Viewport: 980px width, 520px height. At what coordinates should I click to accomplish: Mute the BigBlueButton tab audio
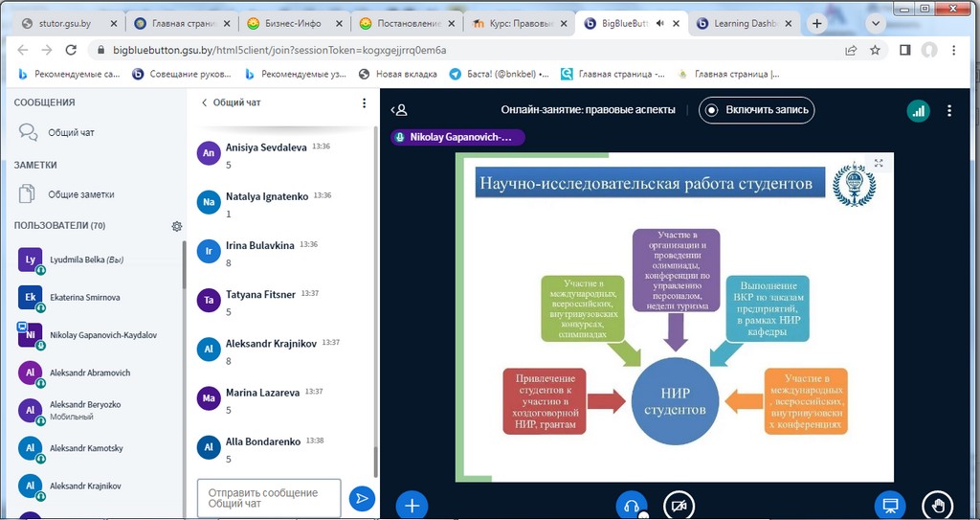(685, 23)
